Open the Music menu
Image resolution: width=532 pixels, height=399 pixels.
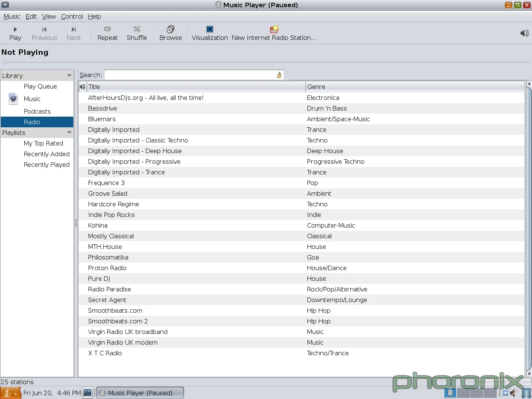(x=12, y=16)
